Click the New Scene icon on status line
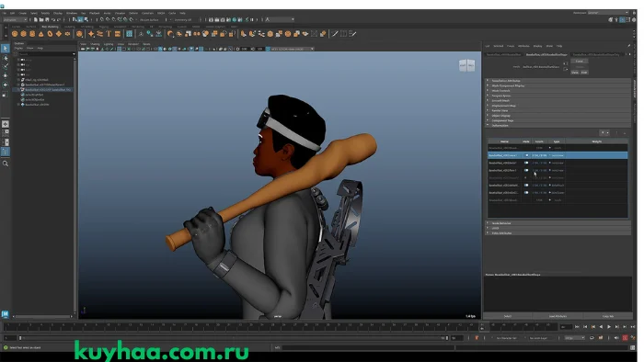644x362 pixels. click(36, 19)
